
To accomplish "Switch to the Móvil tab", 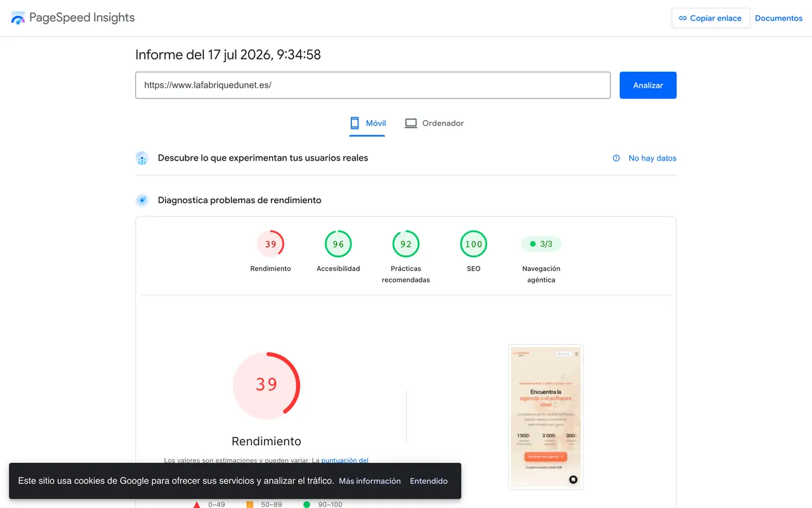I will pos(368,123).
